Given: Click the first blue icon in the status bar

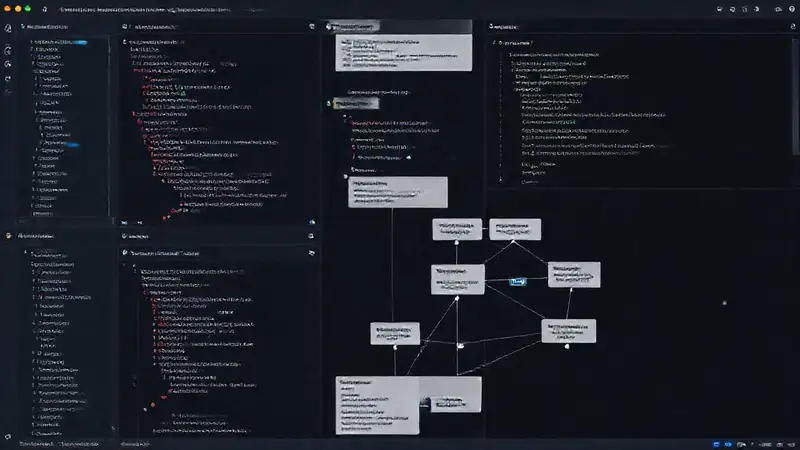Looking at the screenshot, I should click(716, 444).
